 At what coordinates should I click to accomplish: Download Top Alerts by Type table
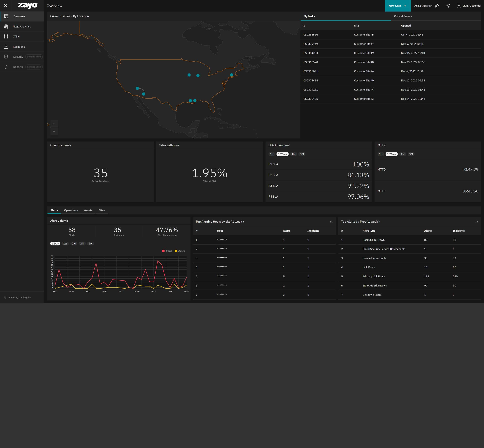click(x=476, y=222)
